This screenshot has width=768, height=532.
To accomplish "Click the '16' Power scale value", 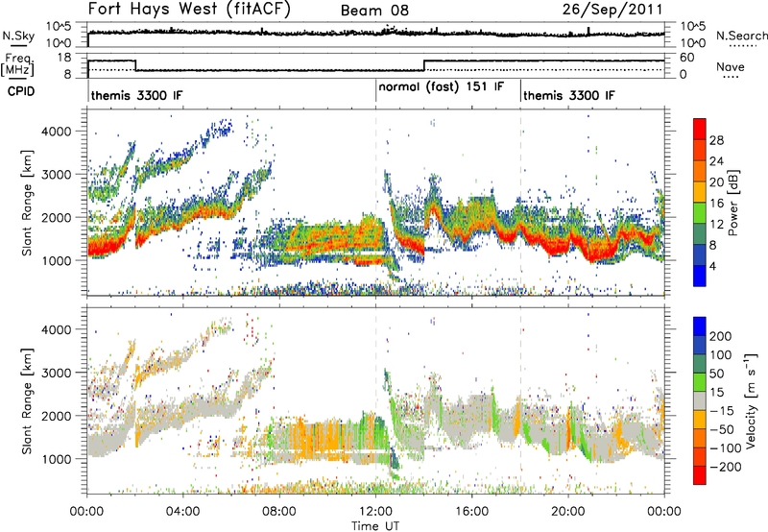I will pos(716,204).
